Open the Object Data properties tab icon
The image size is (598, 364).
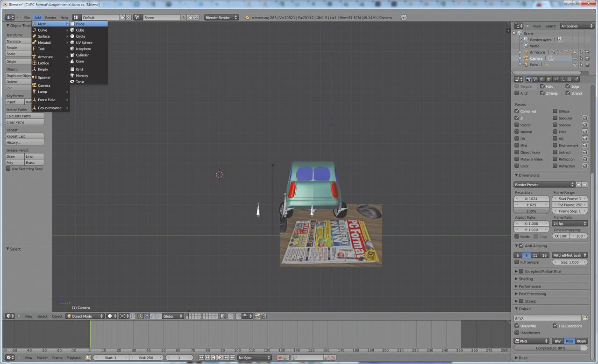tap(562, 79)
